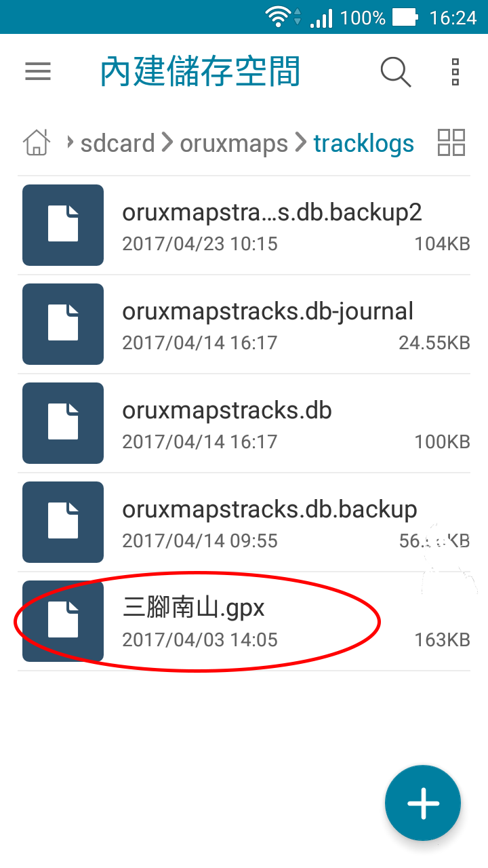The image size is (488, 868).
Task: Tap the Wi-Fi status bar indicator
Action: click(x=277, y=17)
